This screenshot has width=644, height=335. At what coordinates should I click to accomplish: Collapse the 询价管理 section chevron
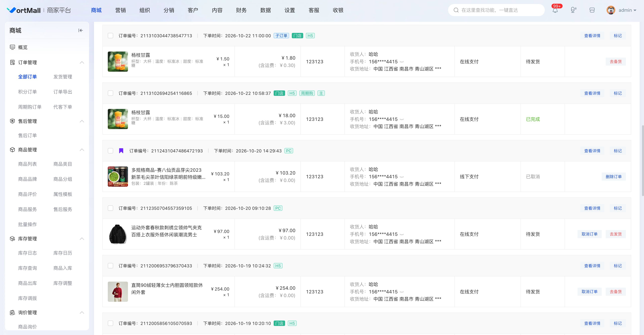[x=82, y=313]
